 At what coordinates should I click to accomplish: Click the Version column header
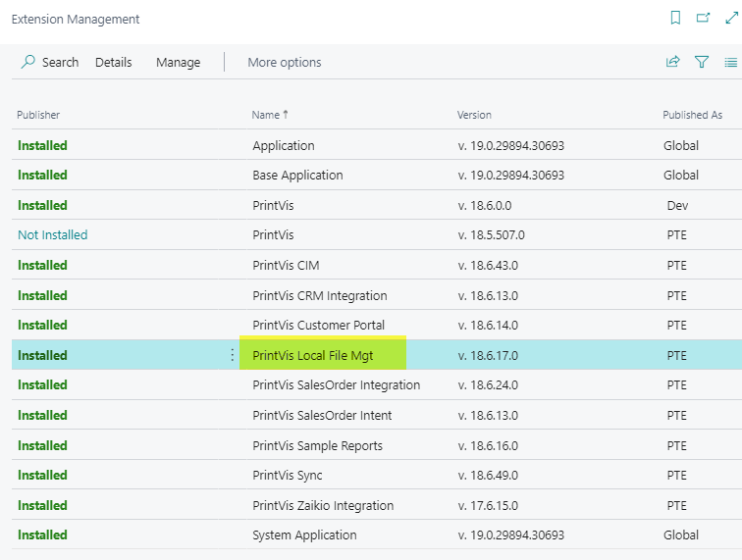click(474, 115)
